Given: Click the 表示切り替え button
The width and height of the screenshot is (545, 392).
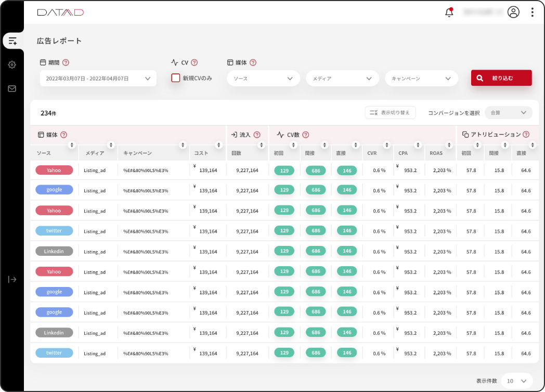Looking at the screenshot, I should 390,112.
